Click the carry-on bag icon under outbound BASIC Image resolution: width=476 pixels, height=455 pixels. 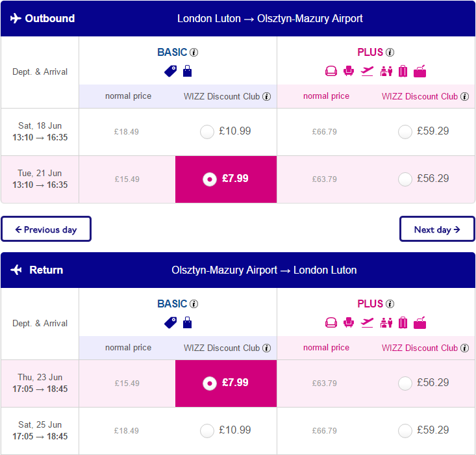pyautogui.click(x=187, y=71)
